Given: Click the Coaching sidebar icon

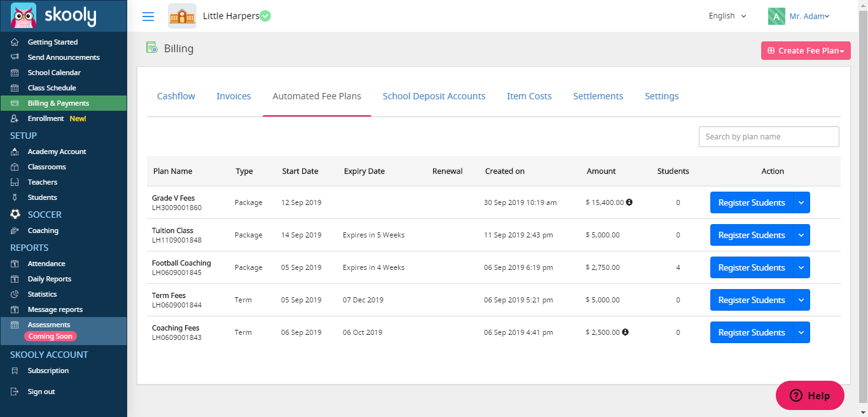Looking at the screenshot, I should pos(15,230).
